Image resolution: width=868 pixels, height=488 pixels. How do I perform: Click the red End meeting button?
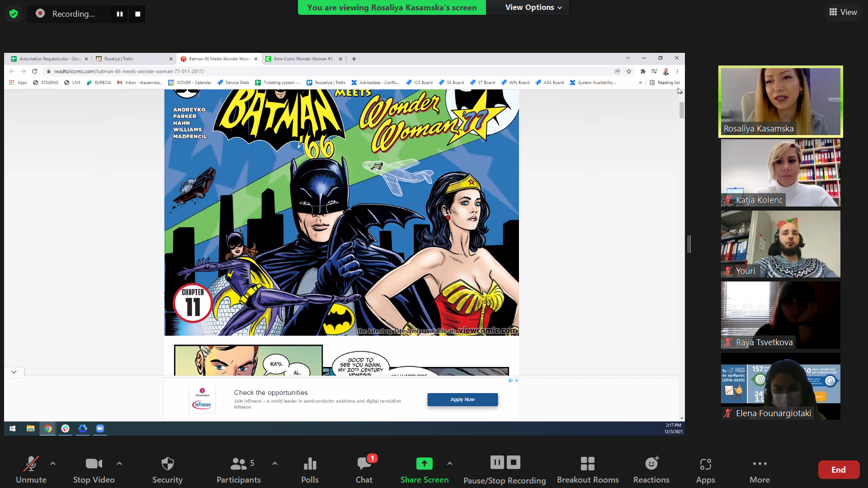[x=839, y=470]
